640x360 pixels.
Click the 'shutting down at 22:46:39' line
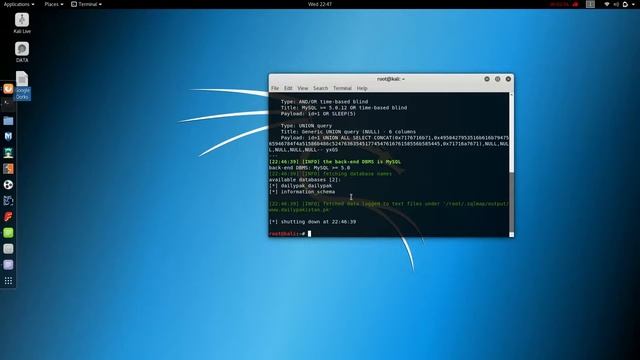pos(313,222)
